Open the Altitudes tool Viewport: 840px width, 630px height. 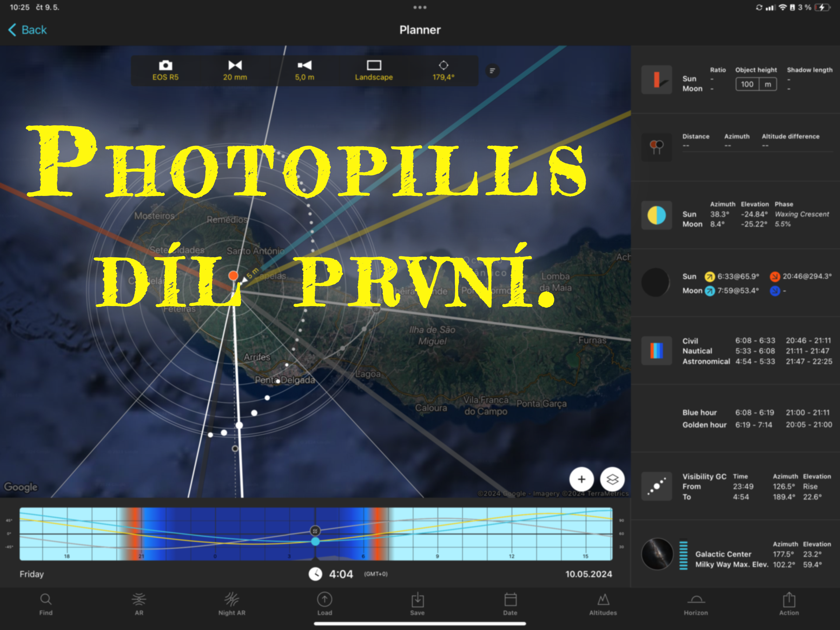[x=603, y=604]
